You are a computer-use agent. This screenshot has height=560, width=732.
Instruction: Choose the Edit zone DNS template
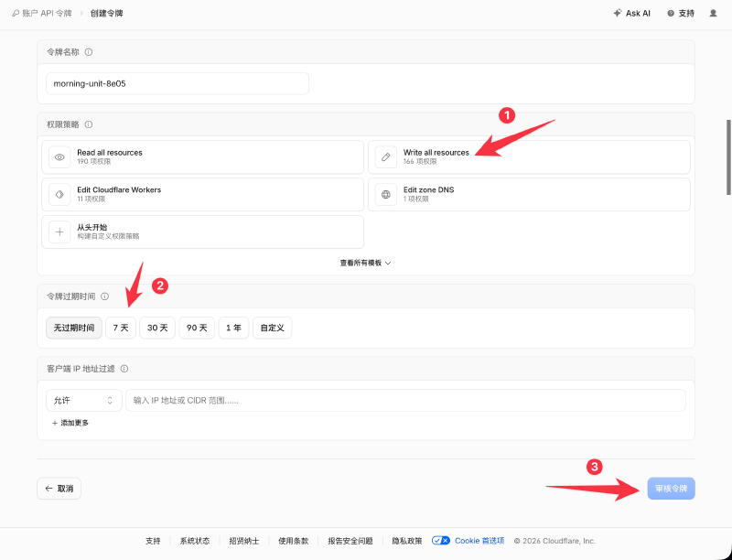pyautogui.click(x=529, y=195)
